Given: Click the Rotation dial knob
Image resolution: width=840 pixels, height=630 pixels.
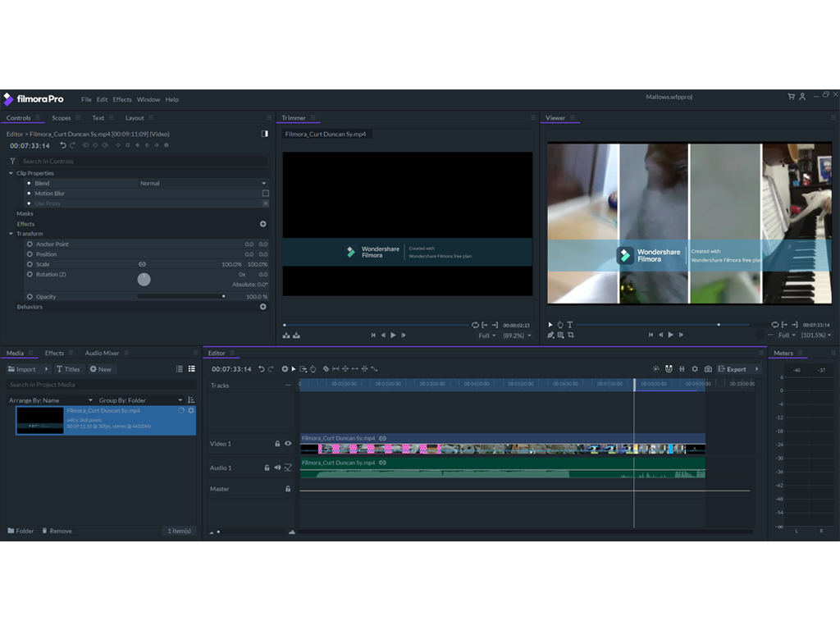Looking at the screenshot, I should [144, 279].
